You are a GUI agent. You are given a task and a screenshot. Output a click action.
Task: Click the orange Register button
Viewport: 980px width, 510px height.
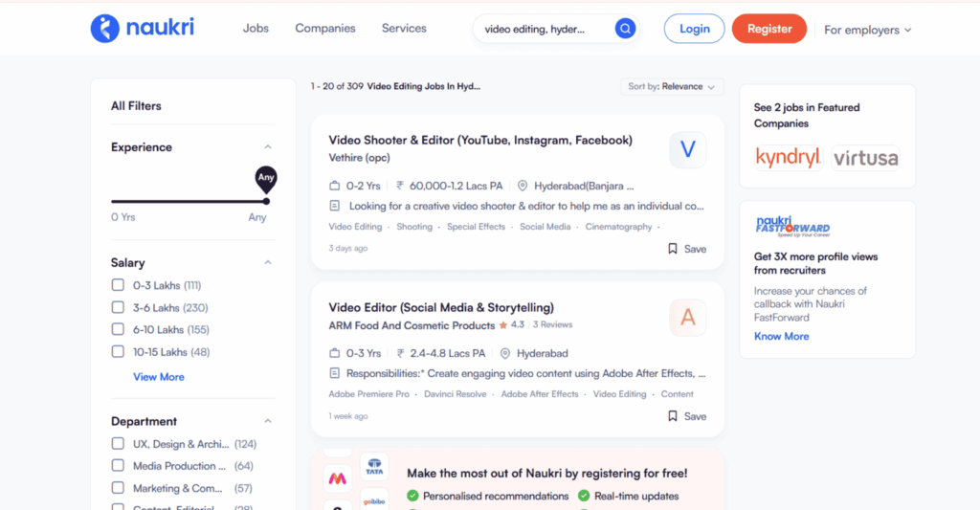pyautogui.click(x=769, y=29)
